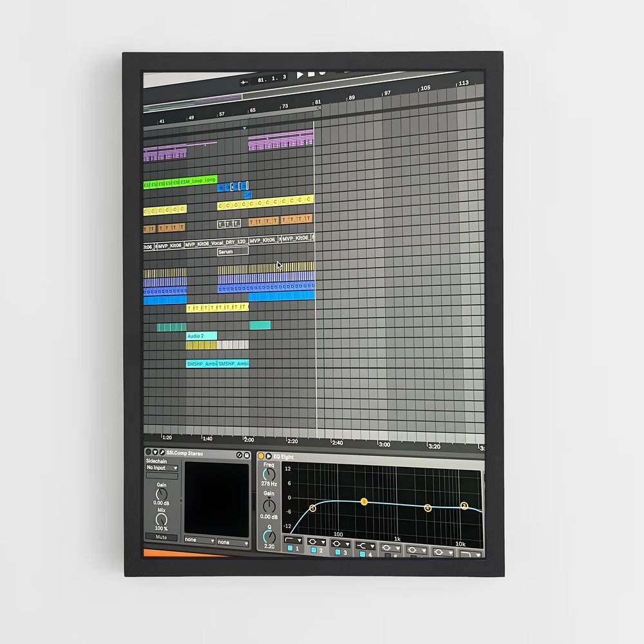Open the first none dropdown under SSLComp display
644x644 pixels.
(x=200, y=540)
